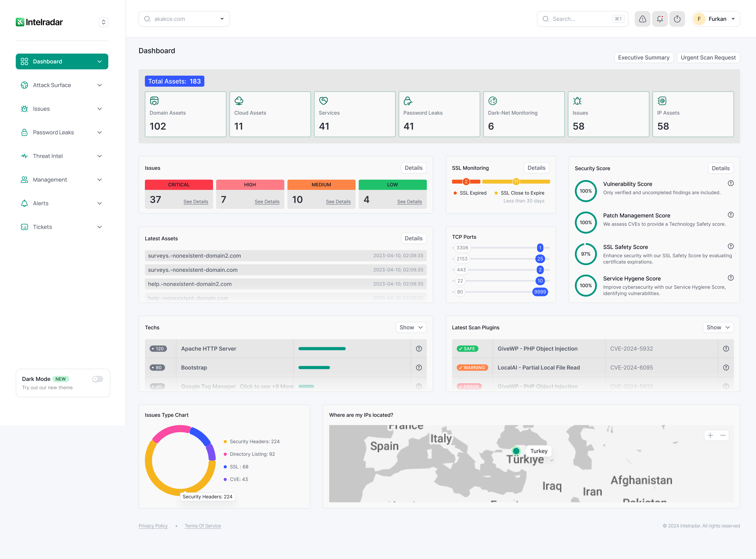
Task: Open the Latest Scan Plugins Show dropdown
Action: [718, 327]
